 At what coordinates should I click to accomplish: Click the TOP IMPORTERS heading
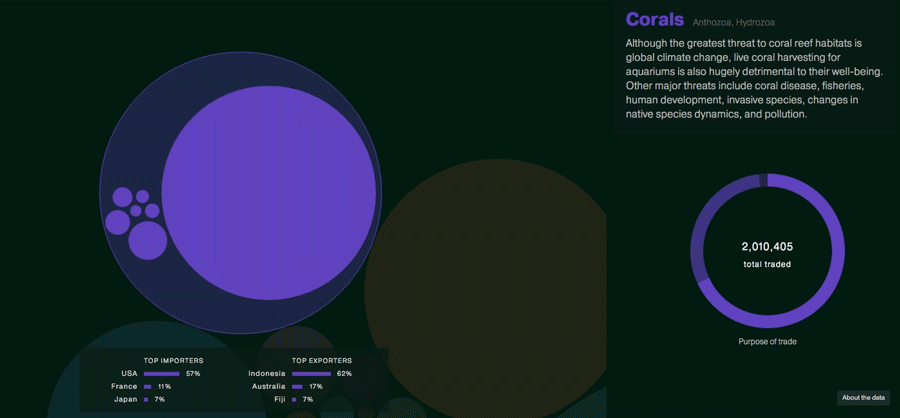(x=173, y=361)
